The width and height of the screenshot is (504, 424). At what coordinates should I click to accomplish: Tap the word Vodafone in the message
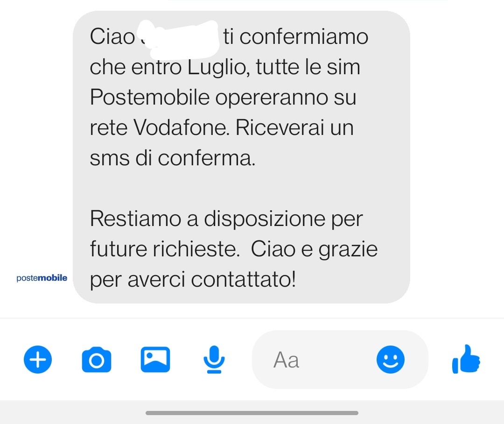(181, 128)
